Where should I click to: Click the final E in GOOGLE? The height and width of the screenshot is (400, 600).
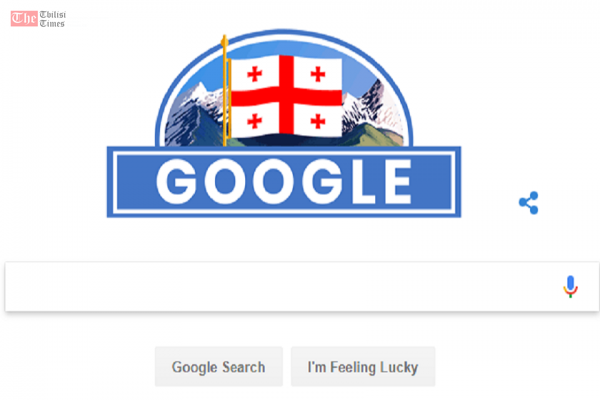pyautogui.click(x=398, y=182)
